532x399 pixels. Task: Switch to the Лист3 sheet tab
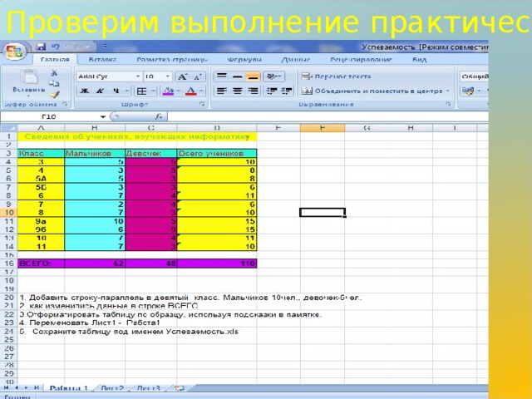tap(149, 388)
